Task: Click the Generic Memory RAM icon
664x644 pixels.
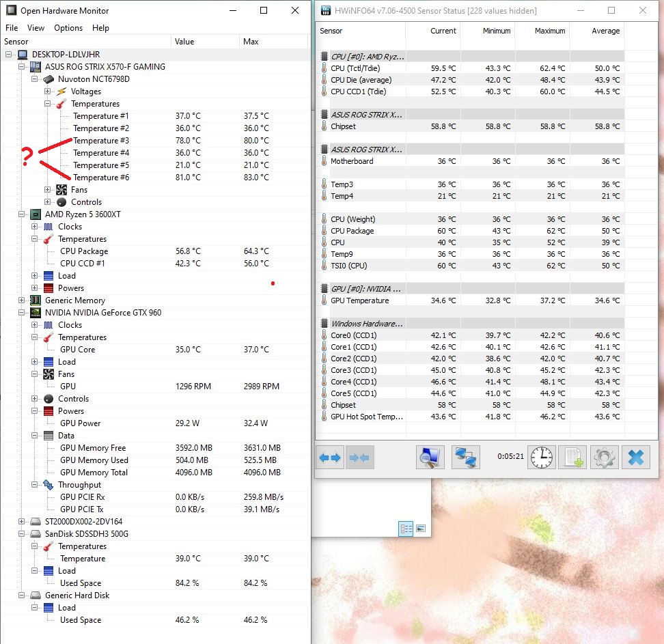Action: coord(36,300)
